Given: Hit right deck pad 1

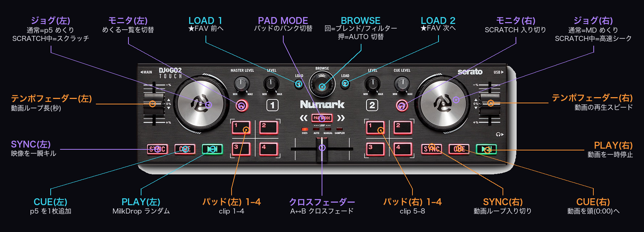Looking at the screenshot, I should [x=375, y=128].
